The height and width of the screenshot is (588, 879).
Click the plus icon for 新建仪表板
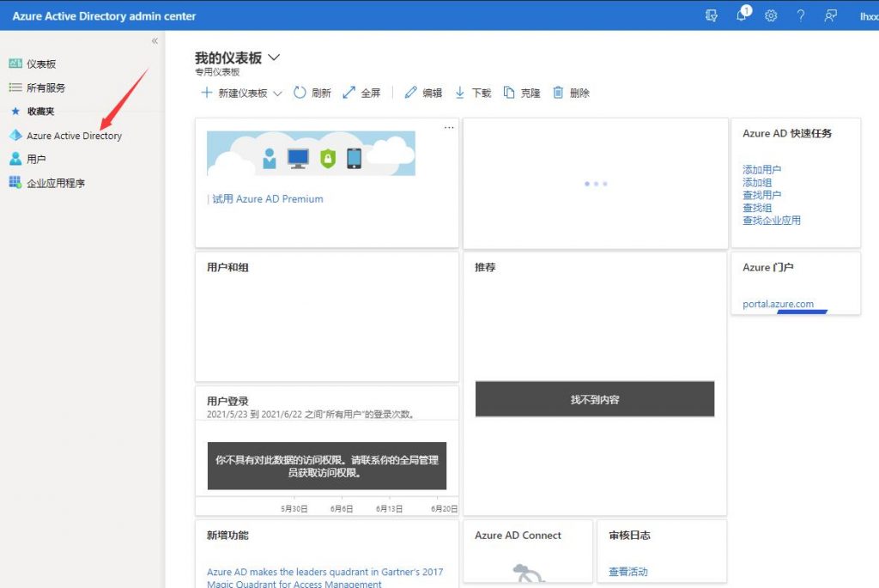click(x=206, y=93)
